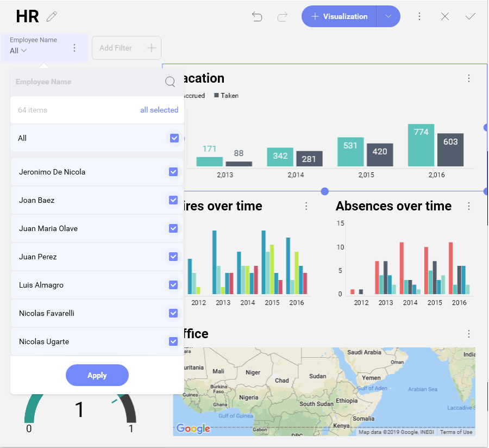Click the all selected link
Viewport: 489px width, 448px height.
pyautogui.click(x=159, y=110)
